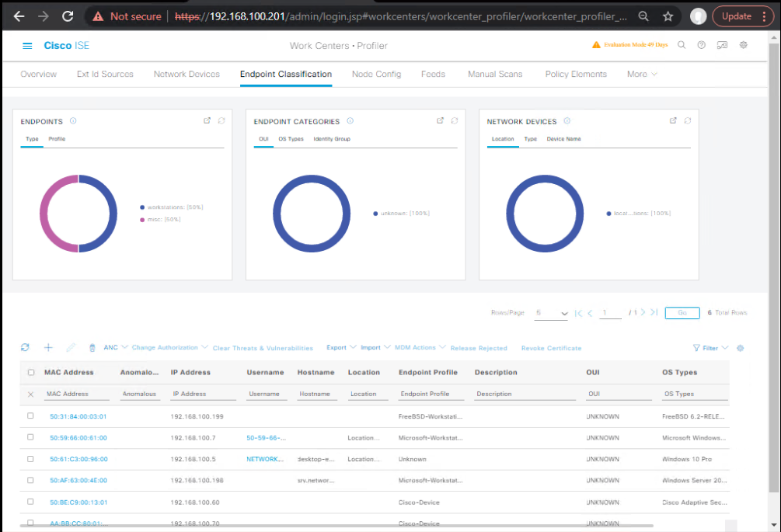This screenshot has height=532, width=781.
Task: Go to first page of table
Action: [x=578, y=313]
